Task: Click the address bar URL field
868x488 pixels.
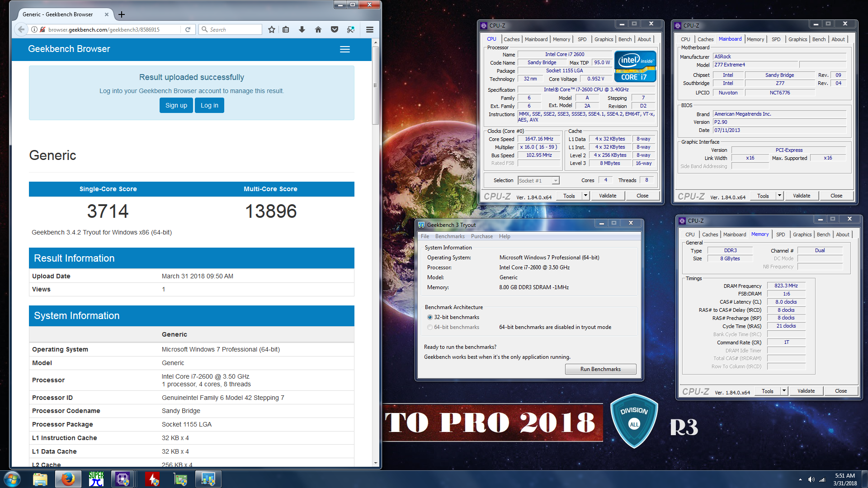Action: (111, 29)
